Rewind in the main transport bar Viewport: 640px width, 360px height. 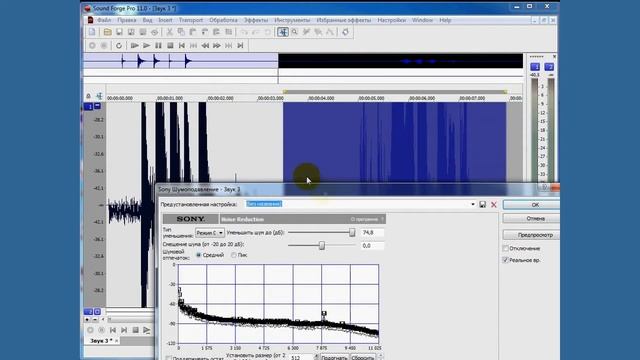coord(205,46)
